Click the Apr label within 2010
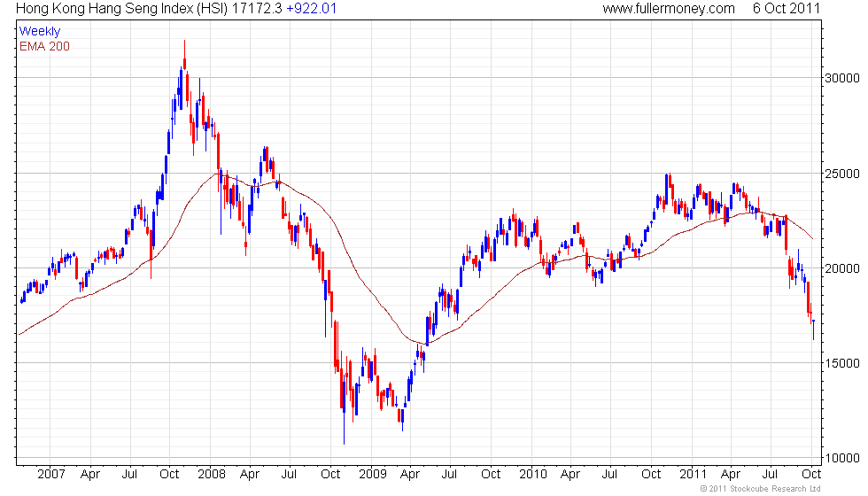868x496 pixels. [x=570, y=475]
